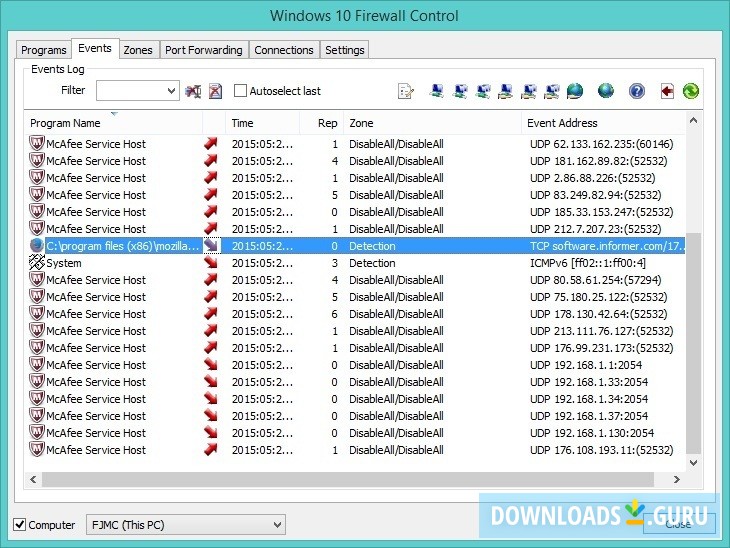
Task: Open the Zones tab
Action: [x=138, y=50]
